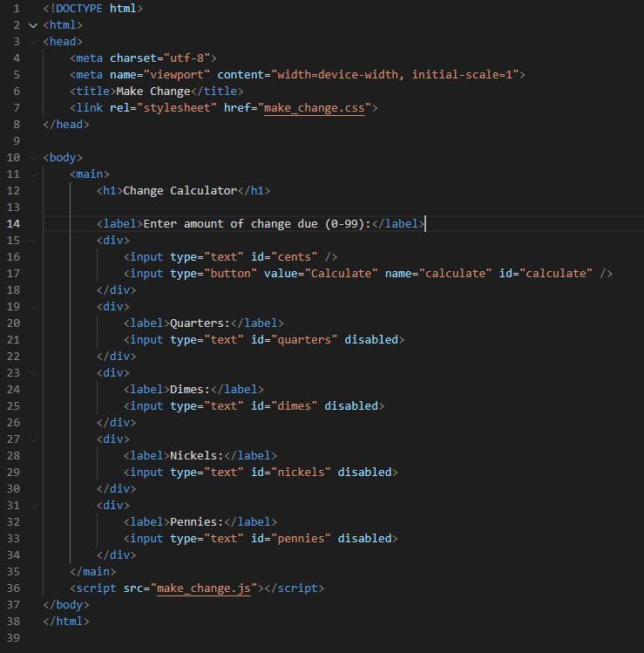Click the "Pennies:" label text
Viewport: 644px width, 653px height.
(x=196, y=522)
